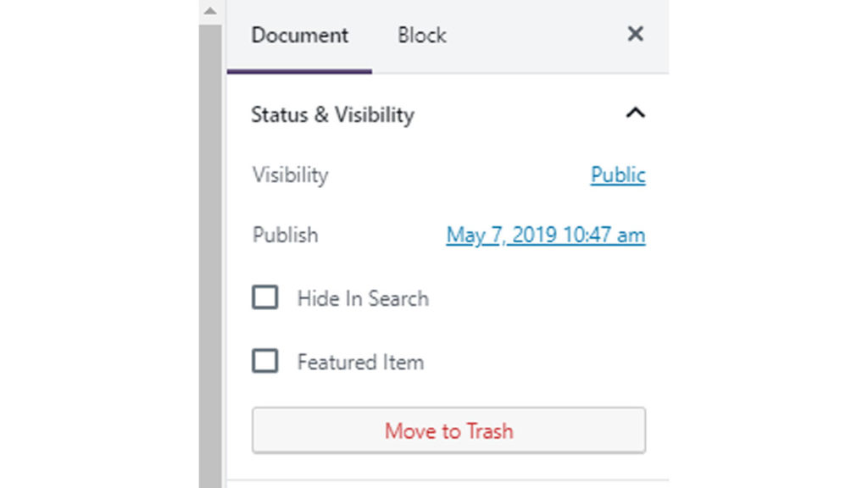Viewport: 868px width, 488px height.
Task: Select the Publish row label
Action: click(x=285, y=235)
